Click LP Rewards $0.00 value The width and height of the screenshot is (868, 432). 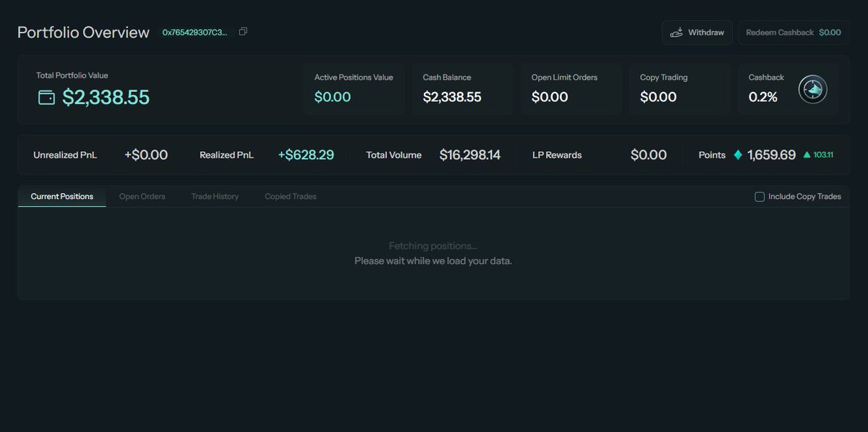pyautogui.click(x=649, y=155)
